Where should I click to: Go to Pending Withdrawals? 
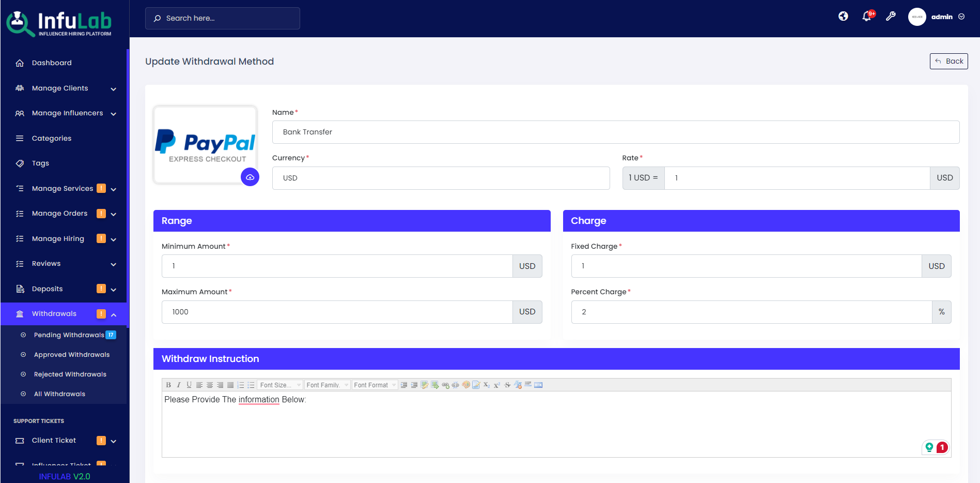tap(70, 335)
